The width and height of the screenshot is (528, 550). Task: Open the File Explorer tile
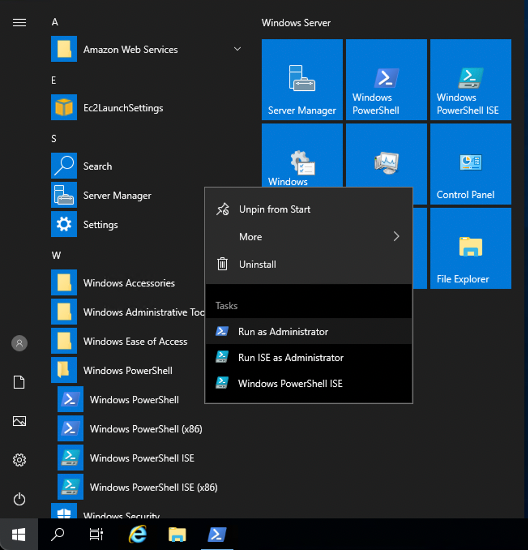[x=470, y=248]
